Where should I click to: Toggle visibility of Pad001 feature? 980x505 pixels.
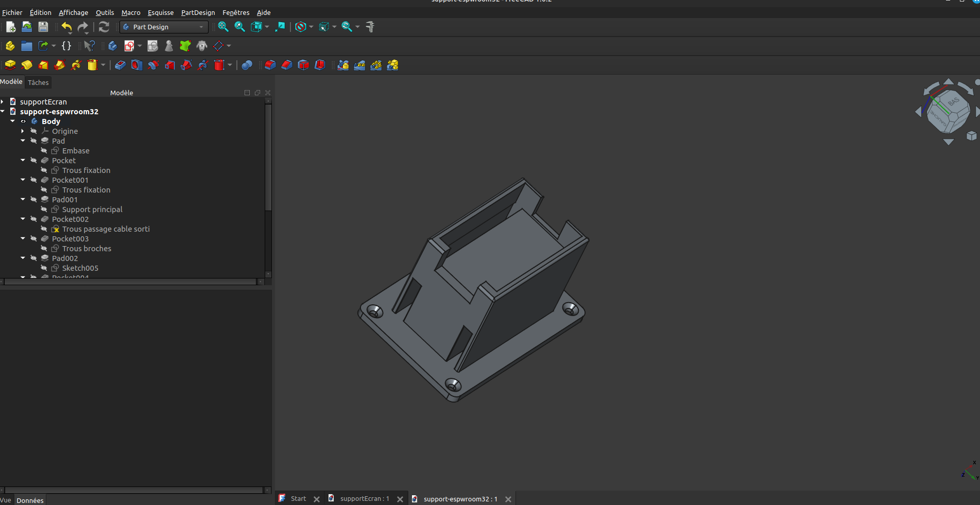pos(34,200)
